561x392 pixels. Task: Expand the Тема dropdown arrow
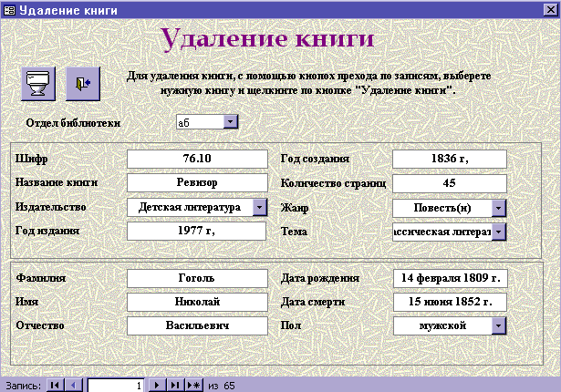pyautogui.click(x=499, y=232)
